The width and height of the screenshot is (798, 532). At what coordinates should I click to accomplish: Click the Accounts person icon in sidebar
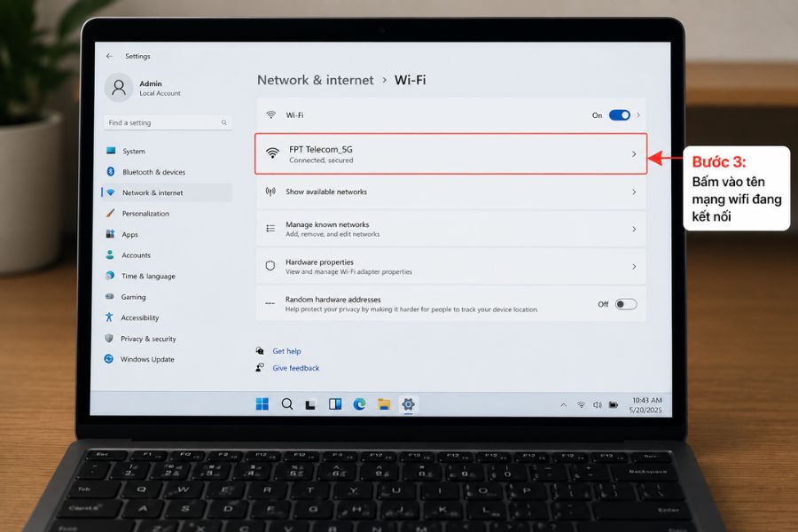109,254
